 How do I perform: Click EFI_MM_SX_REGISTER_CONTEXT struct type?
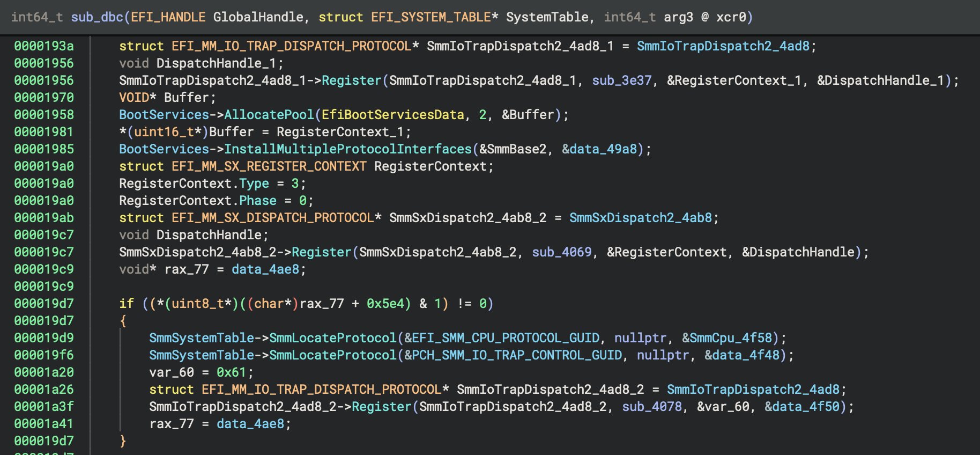click(269, 166)
